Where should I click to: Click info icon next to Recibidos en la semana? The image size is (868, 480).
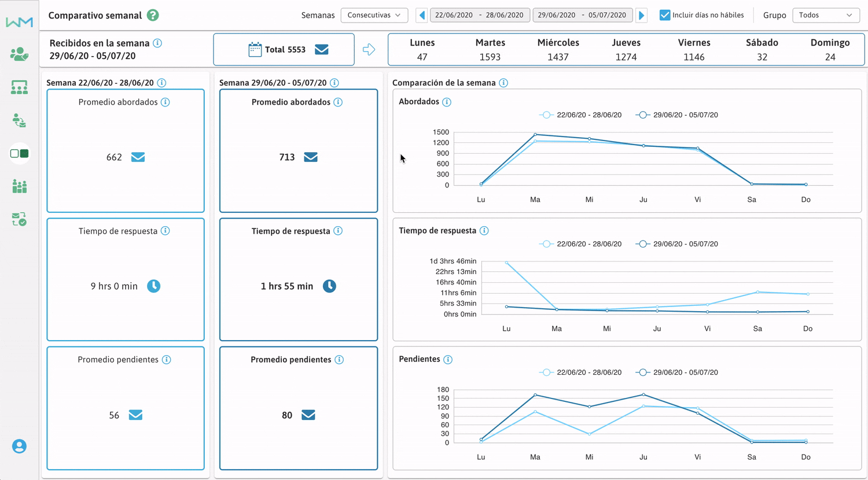[157, 43]
